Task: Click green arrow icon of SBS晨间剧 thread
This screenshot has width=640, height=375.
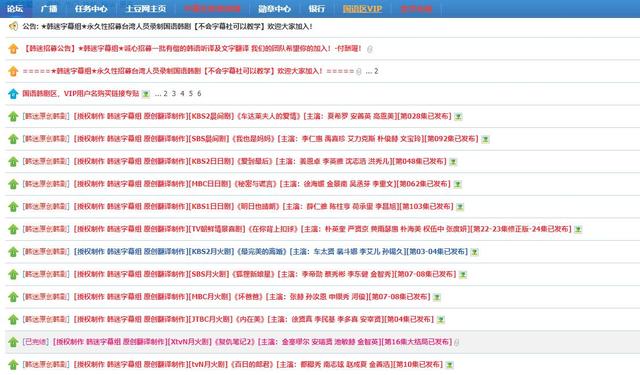Action: [13, 139]
